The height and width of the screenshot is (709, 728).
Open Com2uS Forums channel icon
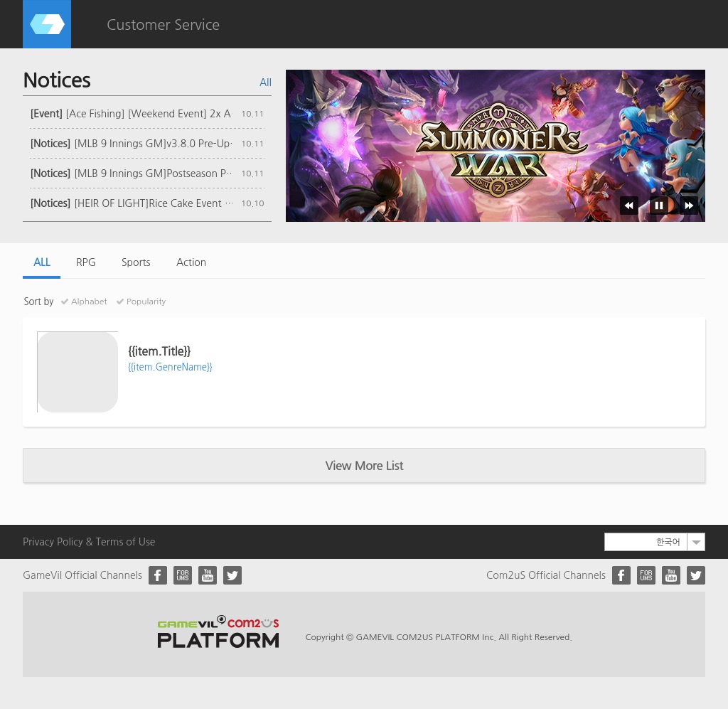[646, 575]
